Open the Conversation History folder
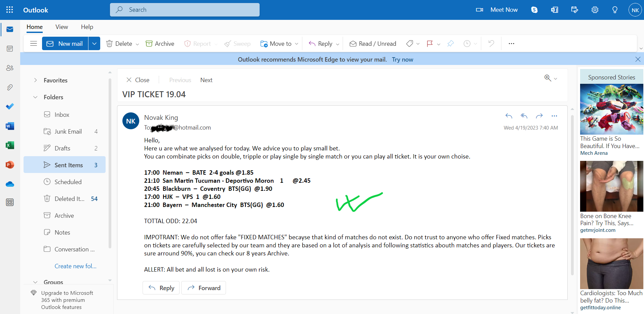This screenshot has height=314, width=644. (65, 249)
